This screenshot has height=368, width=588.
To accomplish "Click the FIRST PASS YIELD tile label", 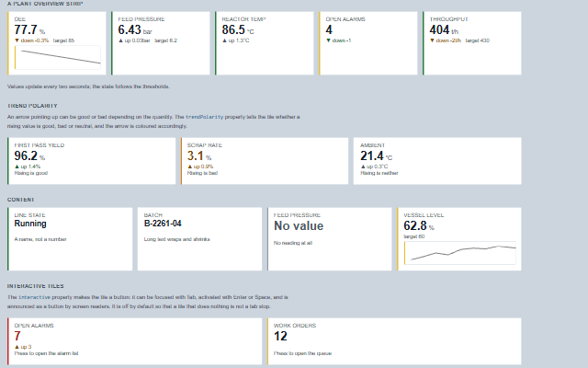I will [39, 145].
